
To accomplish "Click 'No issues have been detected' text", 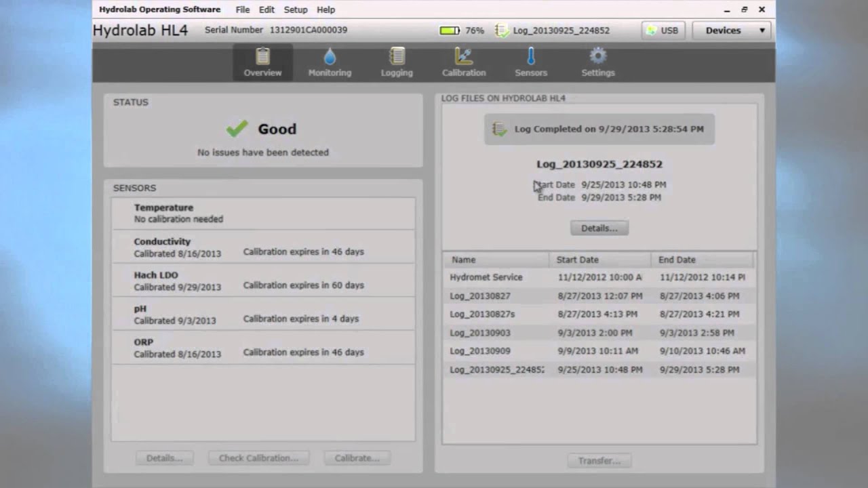I will click(263, 152).
